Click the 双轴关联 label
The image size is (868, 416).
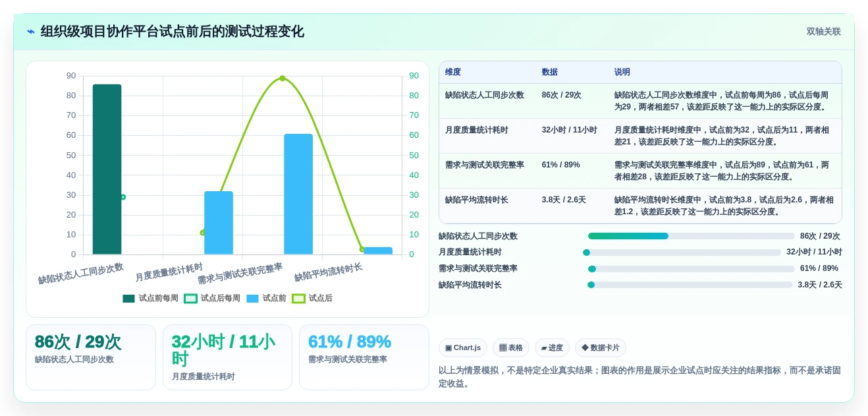click(x=823, y=32)
